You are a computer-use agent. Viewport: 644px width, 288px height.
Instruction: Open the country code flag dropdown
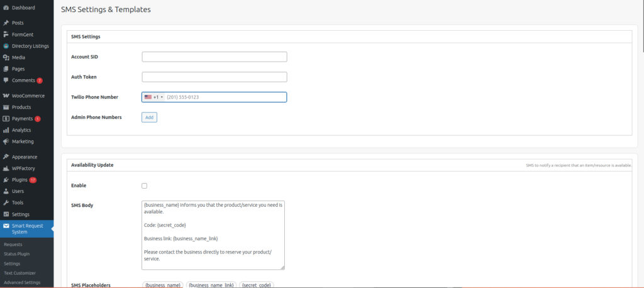pos(153,97)
